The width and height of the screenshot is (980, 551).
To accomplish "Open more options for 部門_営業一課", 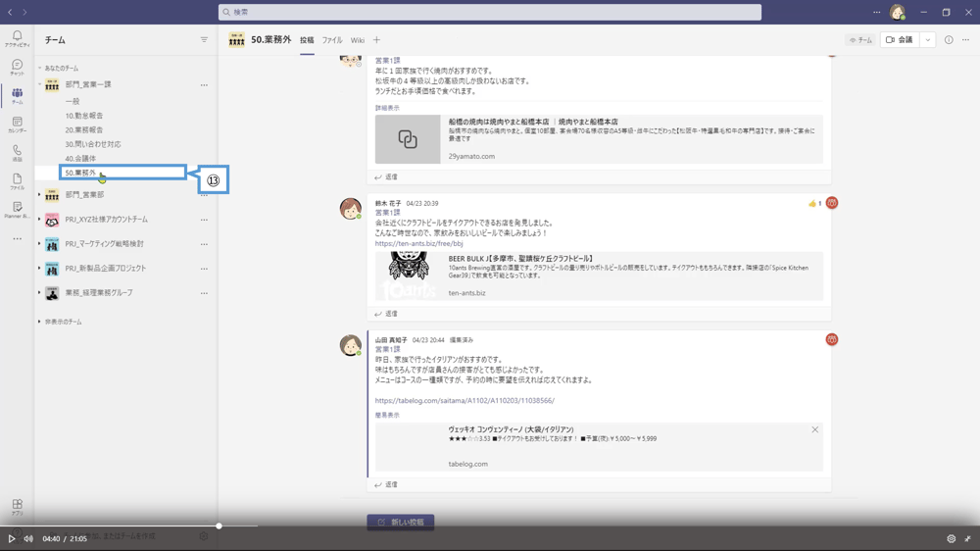I will 204,85.
